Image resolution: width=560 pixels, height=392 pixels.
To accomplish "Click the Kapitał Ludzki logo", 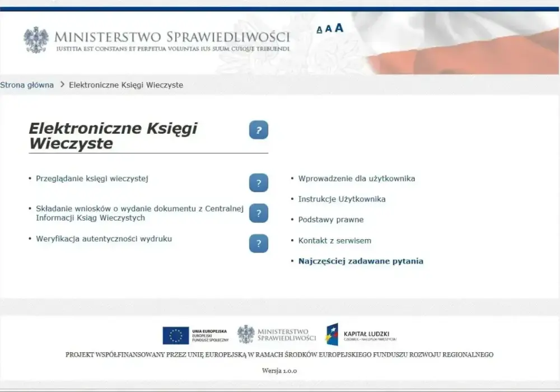I will 361,335.
